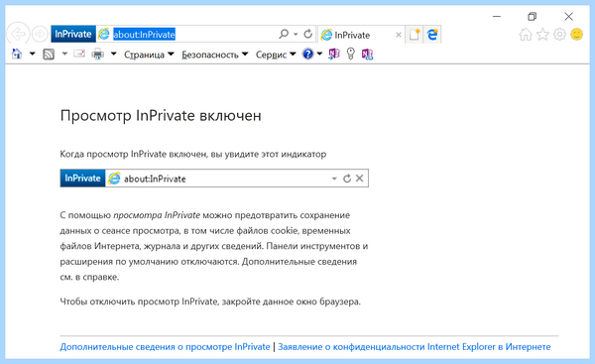Screen dimensions: 595x364
Task: Click the Read mail icon
Action: tap(79, 54)
